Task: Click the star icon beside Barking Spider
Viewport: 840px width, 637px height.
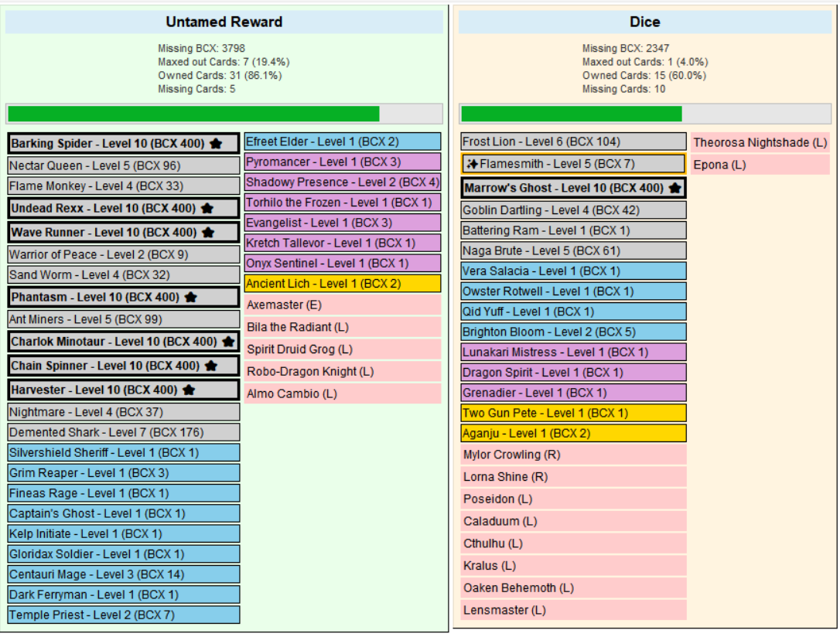Action: pyautogui.click(x=216, y=144)
